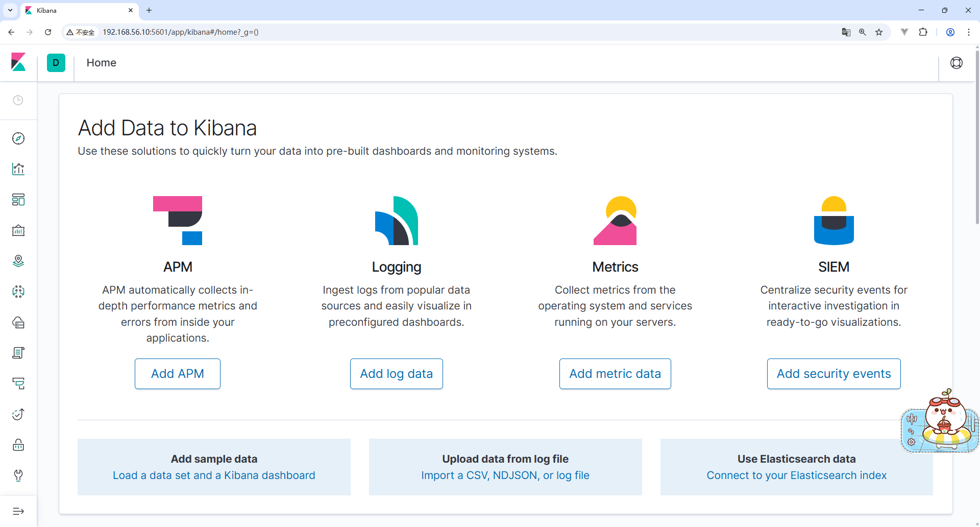980x527 pixels.
Task: Open Uptime icon in sidebar
Action: pos(18,414)
